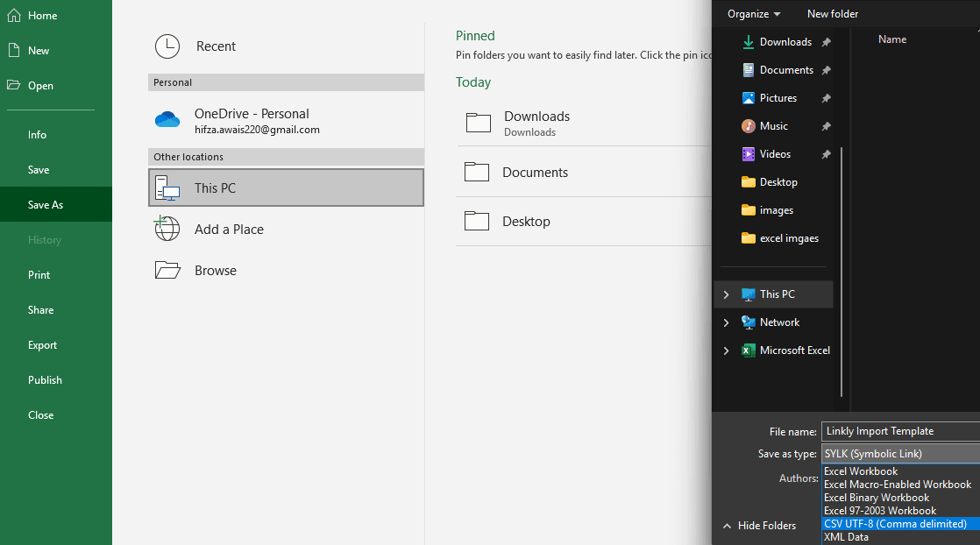
Task: Select Microsoft Excel in the navigation tree
Action: tap(793, 350)
